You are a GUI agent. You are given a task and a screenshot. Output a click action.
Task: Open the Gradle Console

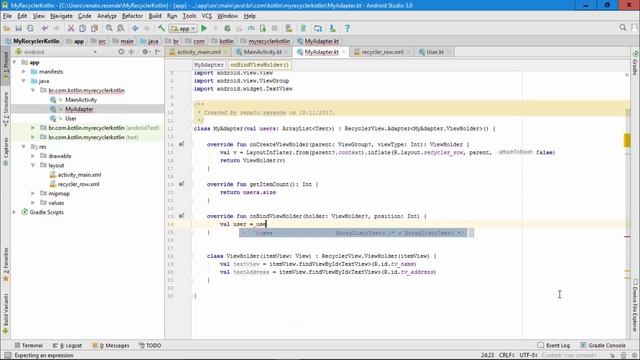tap(603, 345)
